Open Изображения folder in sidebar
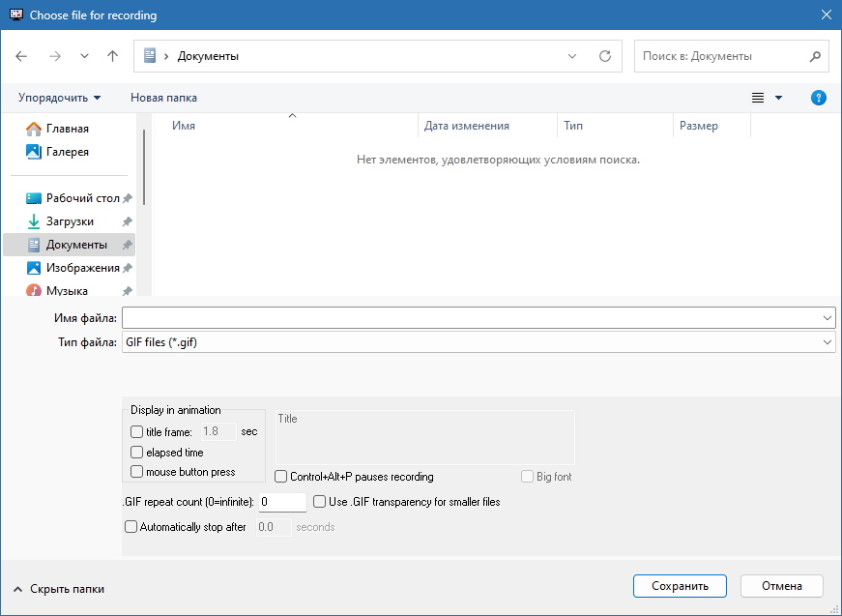Screen dimensions: 842x616 [x=82, y=268]
